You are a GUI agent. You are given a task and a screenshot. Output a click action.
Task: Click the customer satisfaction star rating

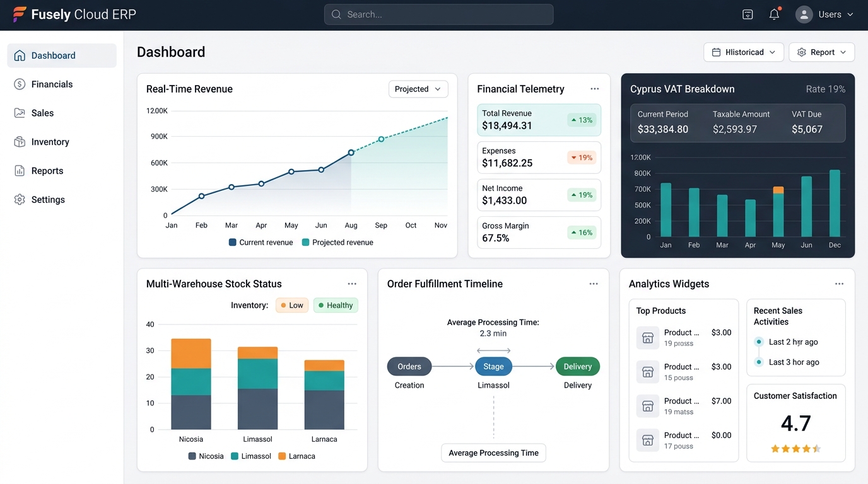tap(795, 449)
